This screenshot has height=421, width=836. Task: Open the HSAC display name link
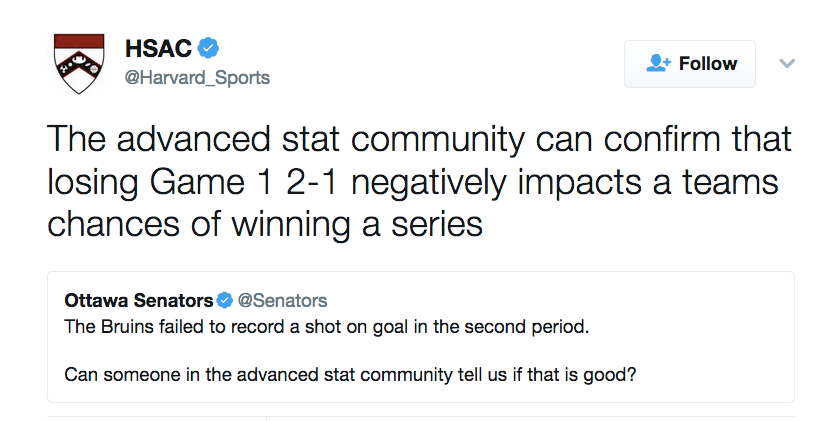click(x=158, y=48)
